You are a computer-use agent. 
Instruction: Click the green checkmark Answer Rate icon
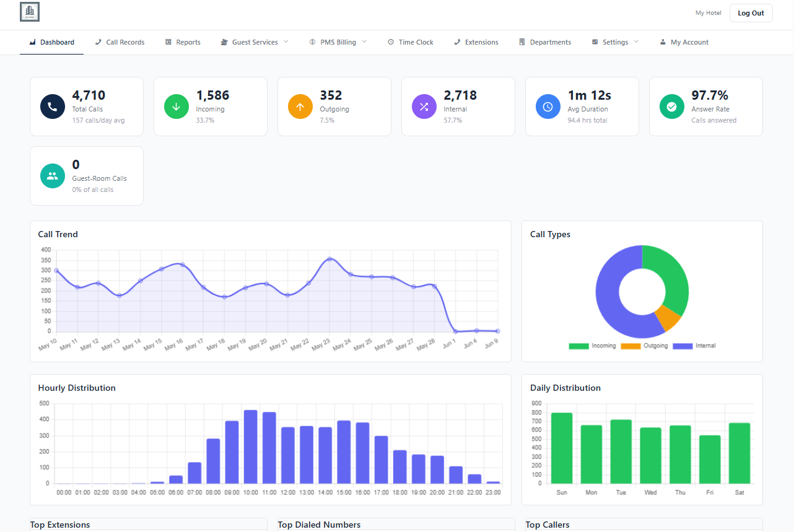(672, 107)
